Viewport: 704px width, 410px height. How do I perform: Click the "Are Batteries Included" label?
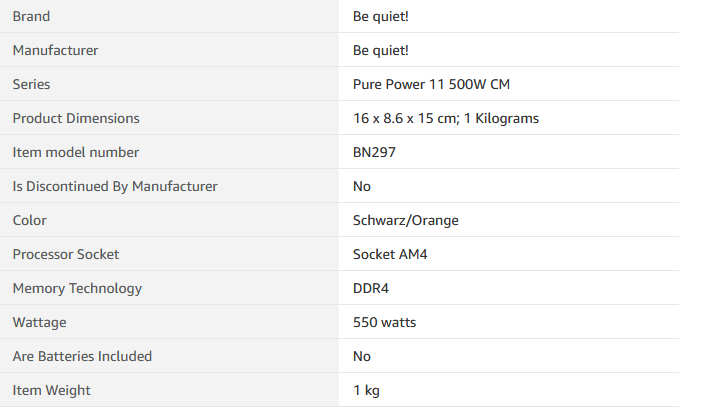click(x=82, y=356)
